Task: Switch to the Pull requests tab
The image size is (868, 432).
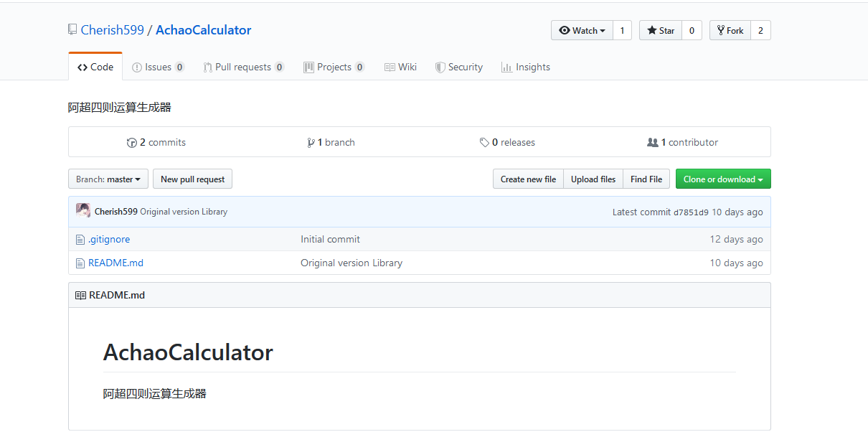Action: (x=243, y=67)
